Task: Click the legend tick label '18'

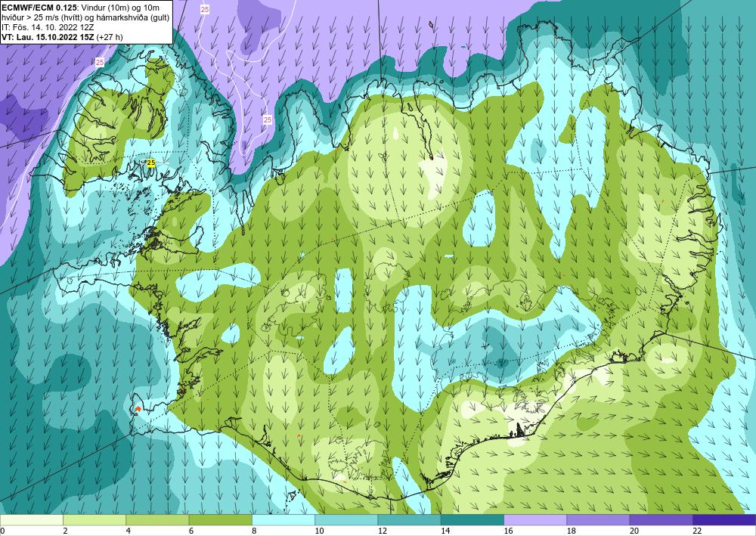Action: [571, 531]
